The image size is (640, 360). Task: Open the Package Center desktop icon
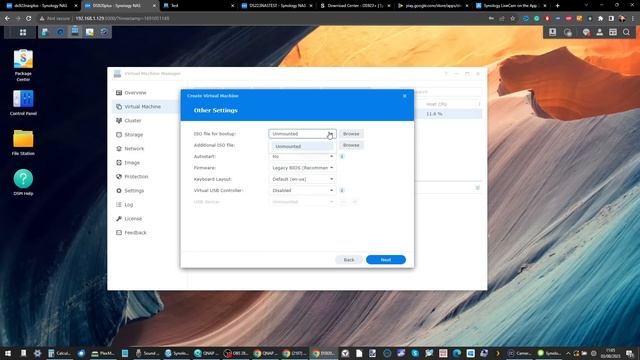coord(23,64)
